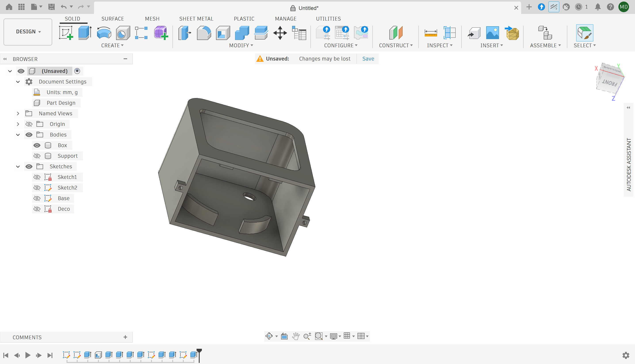Open the Insert Mesh tool
Viewport: 635px width, 364px height.
512,33
